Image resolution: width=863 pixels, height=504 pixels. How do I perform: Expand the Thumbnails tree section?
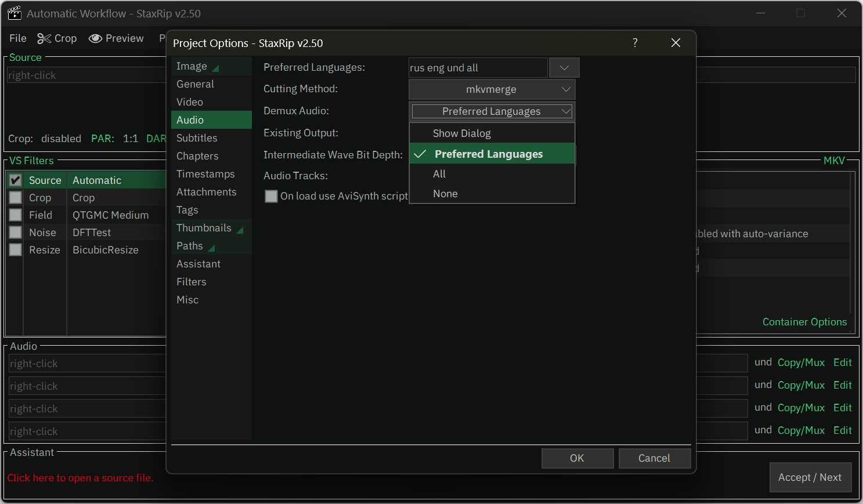tap(240, 230)
